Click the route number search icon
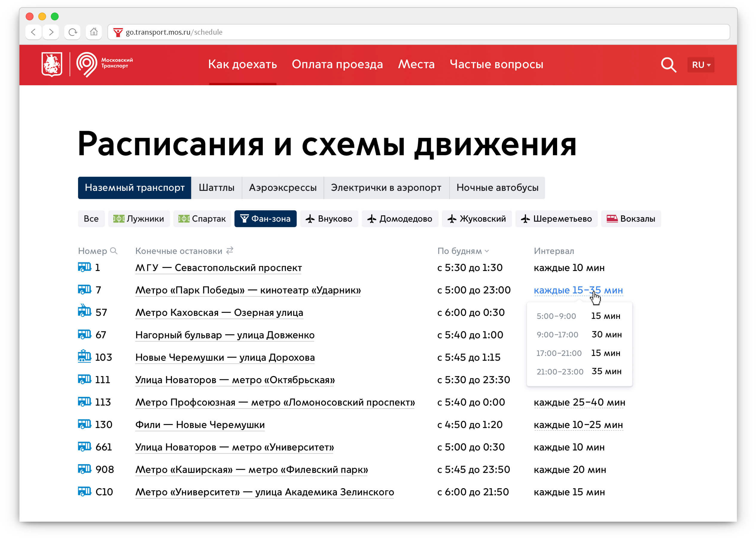 coord(114,251)
